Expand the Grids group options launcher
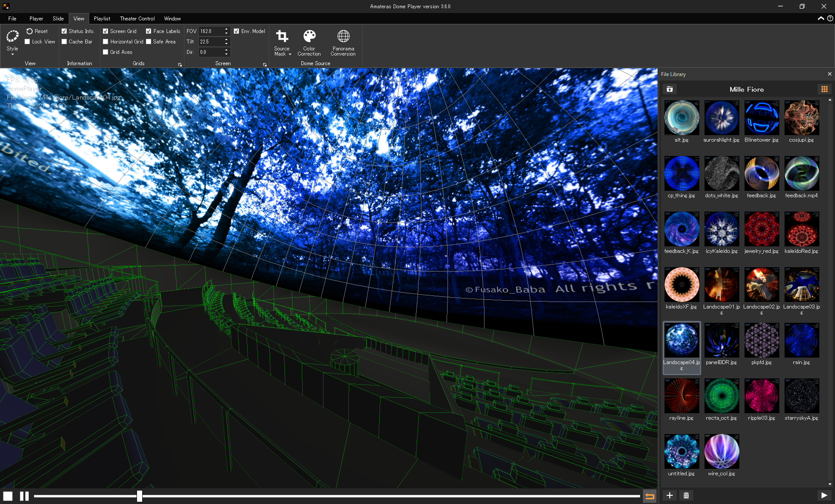 point(180,65)
